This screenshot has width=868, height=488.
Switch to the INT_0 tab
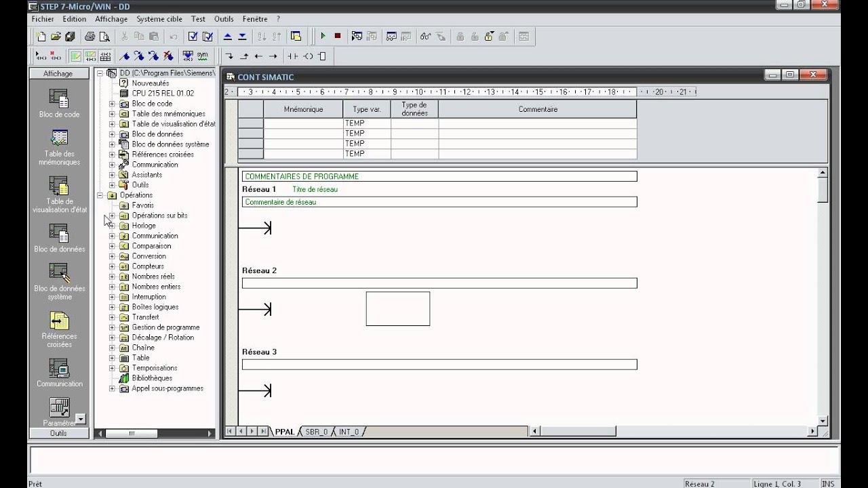pyautogui.click(x=349, y=432)
